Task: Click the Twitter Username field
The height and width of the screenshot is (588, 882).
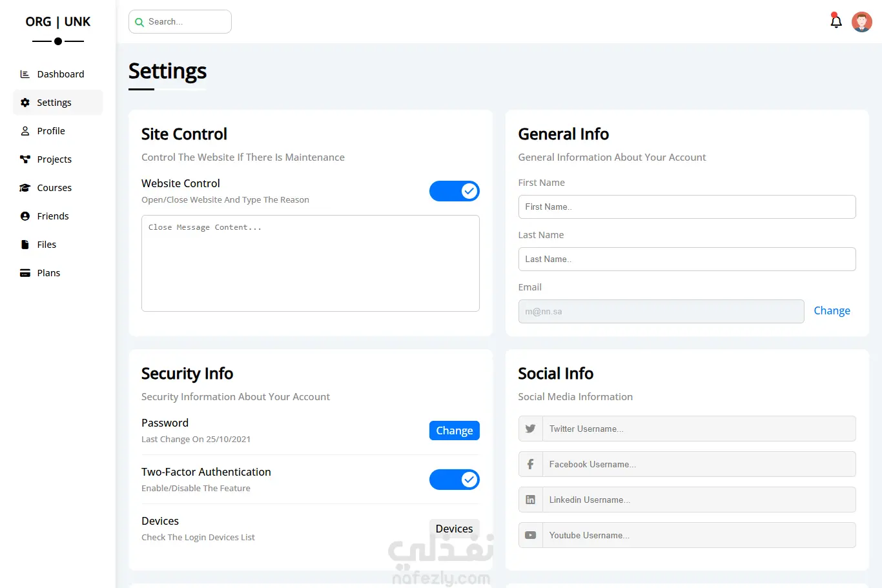Action: (x=699, y=429)
